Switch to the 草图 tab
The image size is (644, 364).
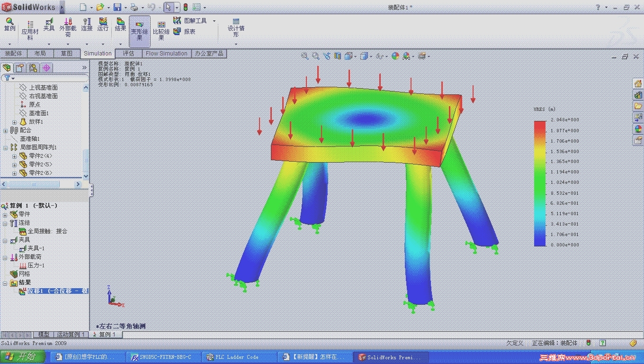tap(67, 54)
